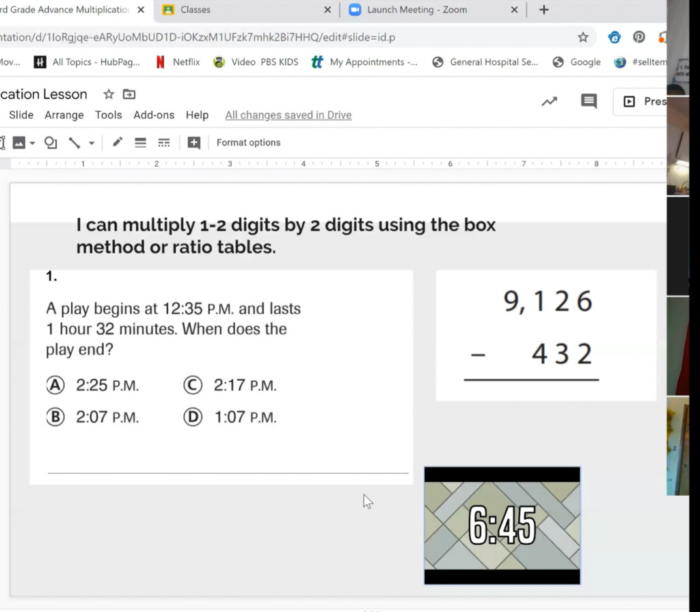This screenshot has height=612, width=700.
Task: Click the All changes saved in Drive link
Action: coord(288,115)
